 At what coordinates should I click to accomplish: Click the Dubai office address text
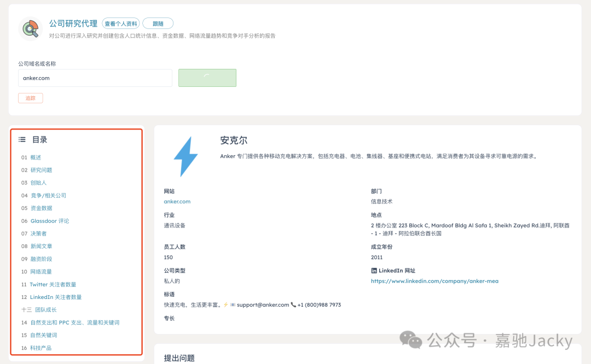point(470,229)
